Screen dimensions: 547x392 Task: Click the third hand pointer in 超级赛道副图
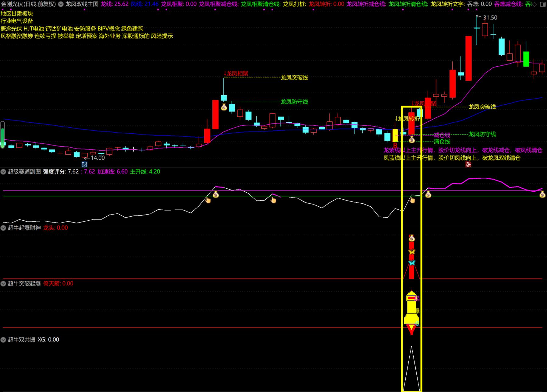click(x=412, y=200)
